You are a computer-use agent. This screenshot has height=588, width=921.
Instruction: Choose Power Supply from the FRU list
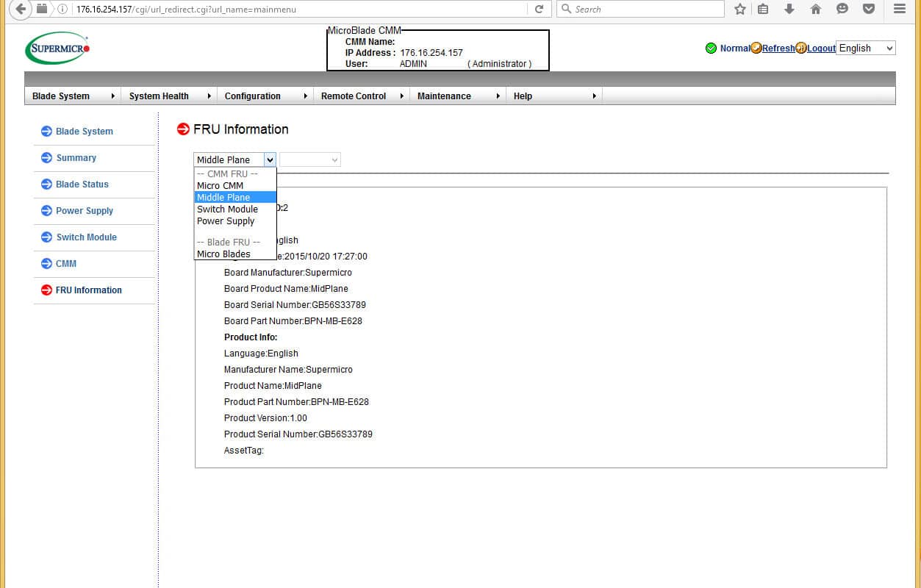[x=235, y=221]
